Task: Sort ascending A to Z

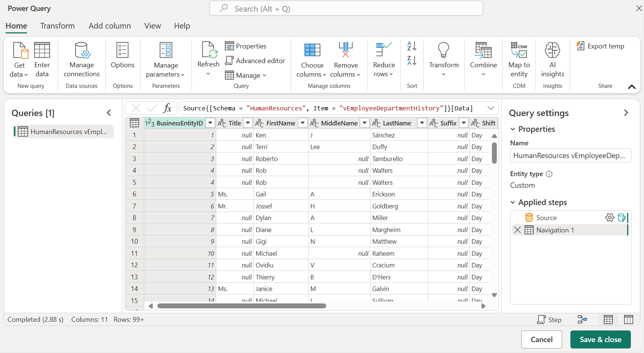Action: 412,46
